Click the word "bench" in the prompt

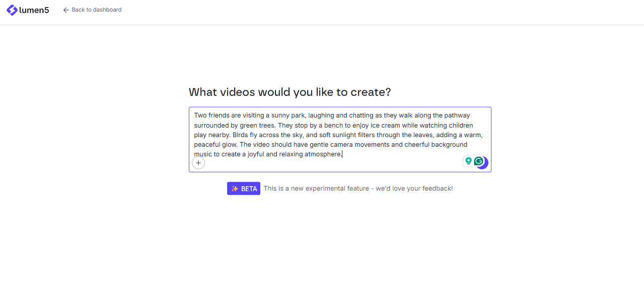(330, 126)
